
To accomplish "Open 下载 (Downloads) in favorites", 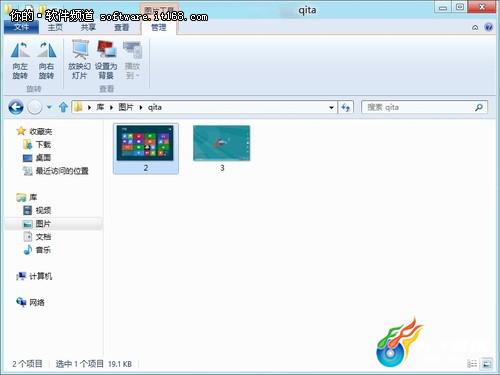I will pyautogui.click(x=43, y=145).
